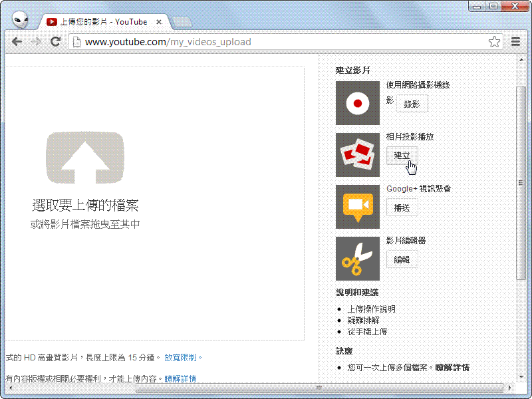Viewport: 532px width, 399px height.
Task: Click bold 瞭解詳情 in the tips section
Action: click(452, 368)
